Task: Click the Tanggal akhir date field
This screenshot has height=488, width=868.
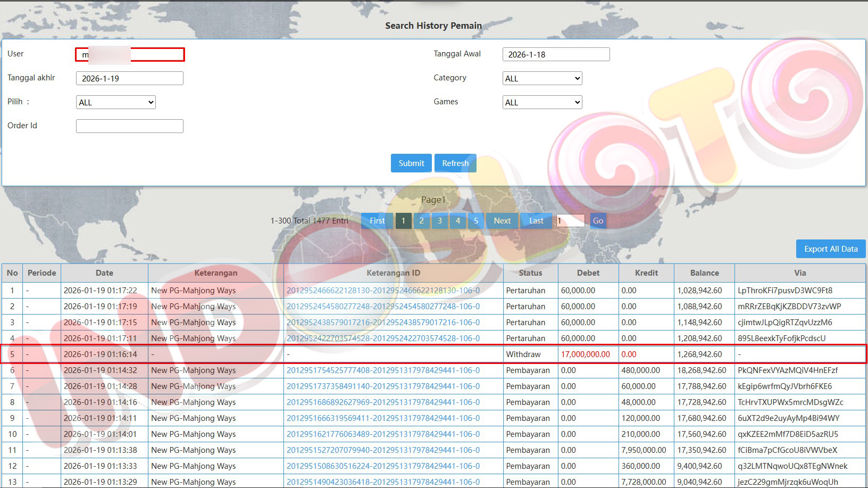Action: (x=130, y=79)
